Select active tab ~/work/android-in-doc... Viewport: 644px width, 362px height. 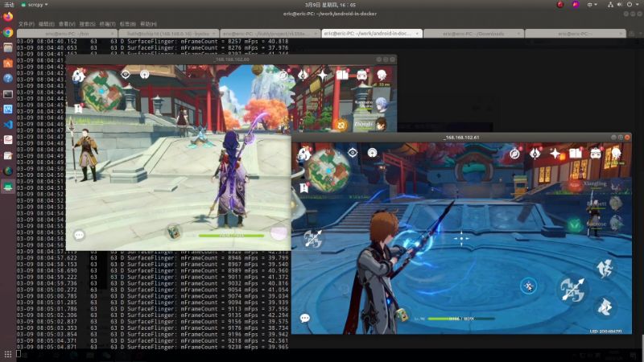tap(372, 34)
